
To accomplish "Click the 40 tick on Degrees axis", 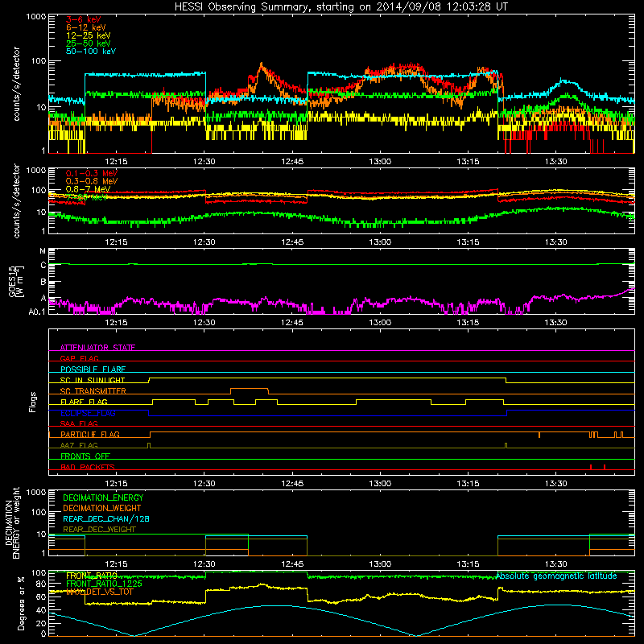I will pyautogui.click(x=41, y=610).
